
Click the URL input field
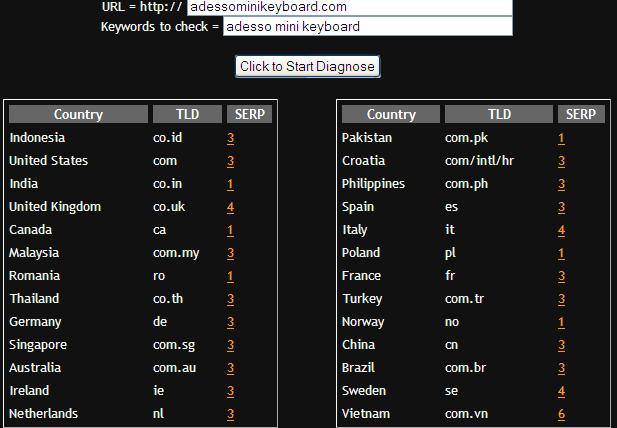tap(349, 7)
